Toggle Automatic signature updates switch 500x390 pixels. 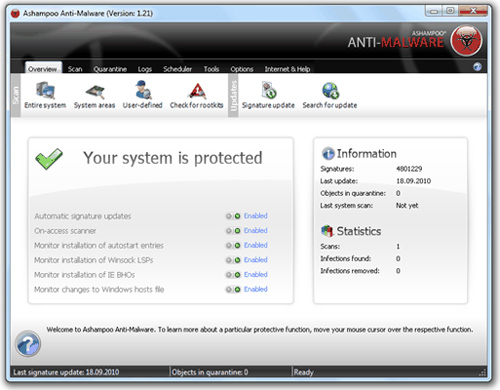pos(233,216)
